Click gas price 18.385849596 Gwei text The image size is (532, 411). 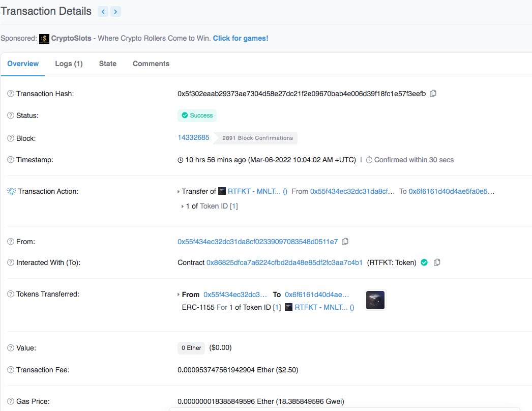[x=310, y=401]
